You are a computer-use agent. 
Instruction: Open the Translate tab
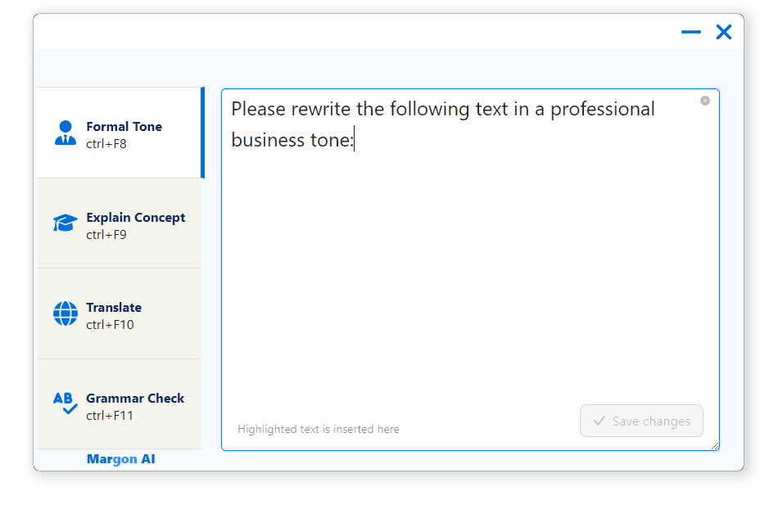[114, 308]
